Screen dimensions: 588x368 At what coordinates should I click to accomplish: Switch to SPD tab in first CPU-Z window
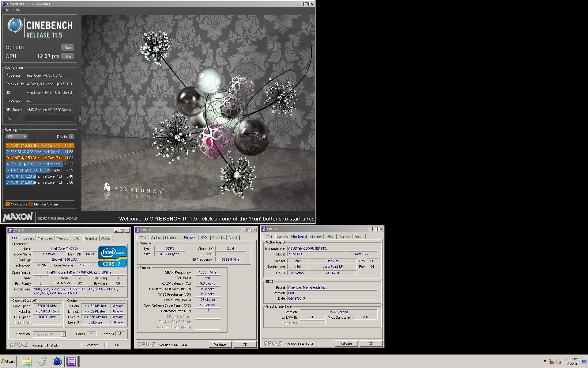pyautogui.click(x=77, y=238)
